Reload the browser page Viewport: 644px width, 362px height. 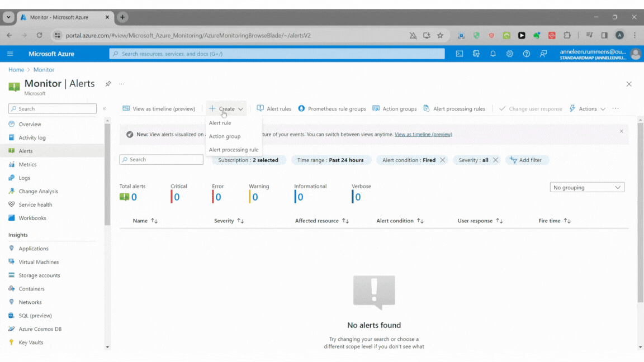tap(40, 36)
